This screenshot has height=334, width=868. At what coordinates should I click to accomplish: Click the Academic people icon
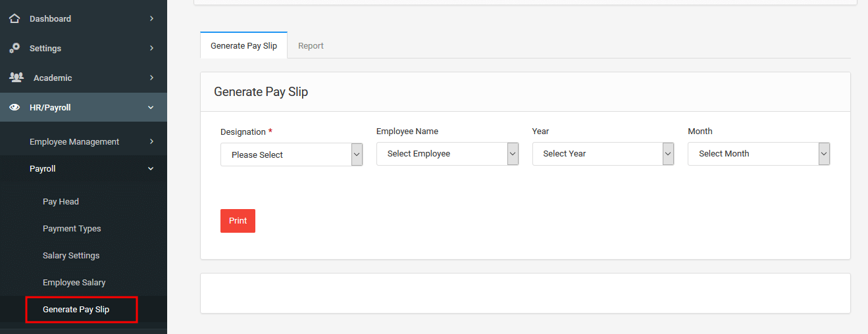[16, 78]
